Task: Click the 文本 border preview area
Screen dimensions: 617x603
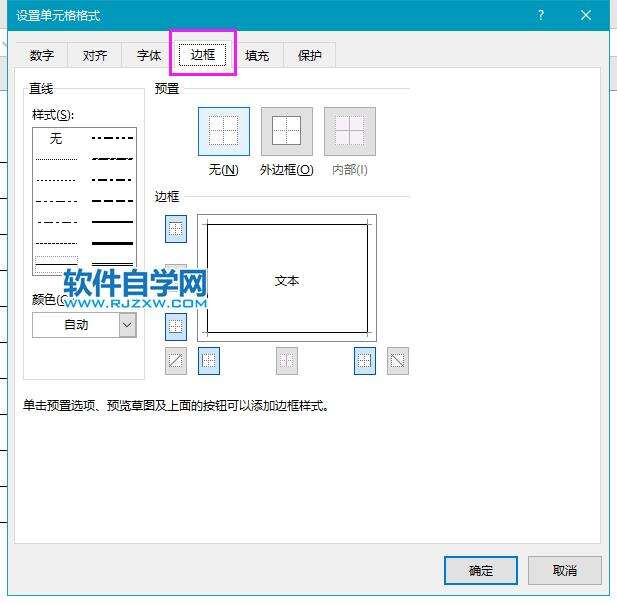Action: (x=287, y=278)
